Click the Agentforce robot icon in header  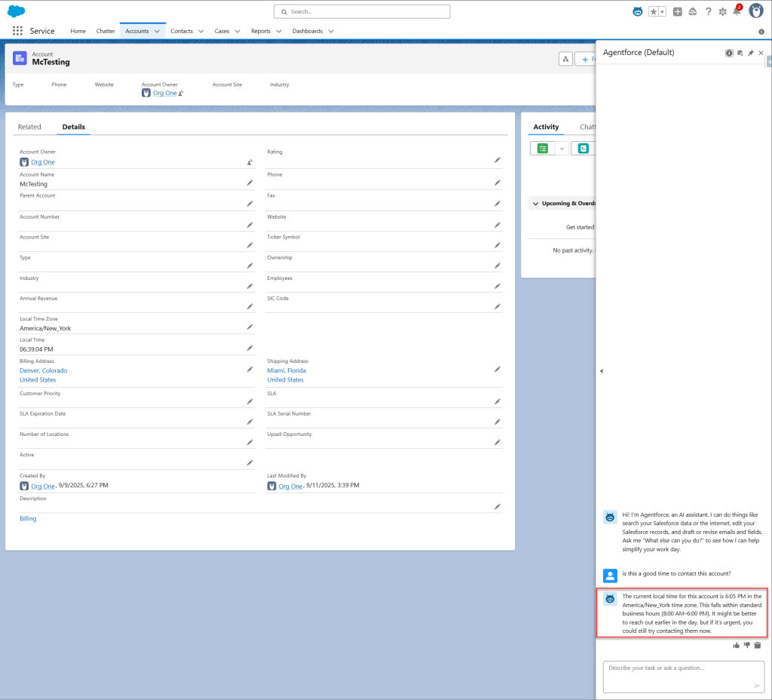tap(638, 11)
